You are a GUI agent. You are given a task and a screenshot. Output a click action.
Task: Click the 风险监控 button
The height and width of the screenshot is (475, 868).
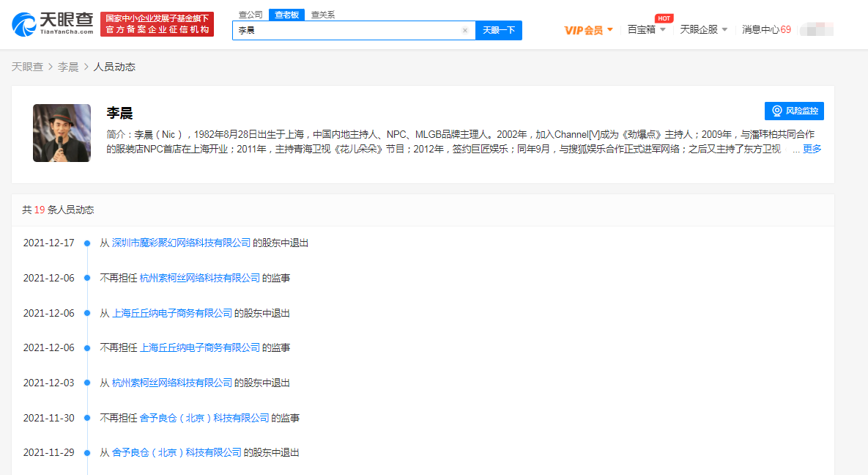(794, 111)
